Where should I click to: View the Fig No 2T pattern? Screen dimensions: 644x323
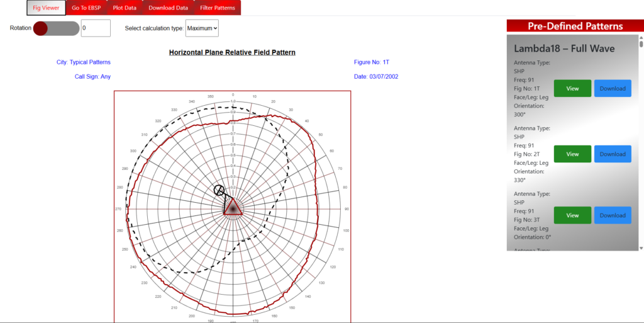point(572,154)
